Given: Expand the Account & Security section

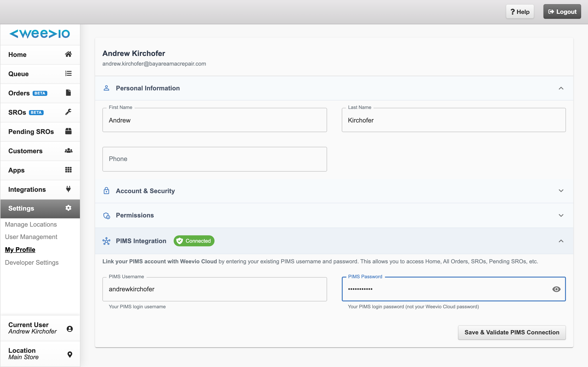Looking at the screenshot, I should tap(561, 191).
